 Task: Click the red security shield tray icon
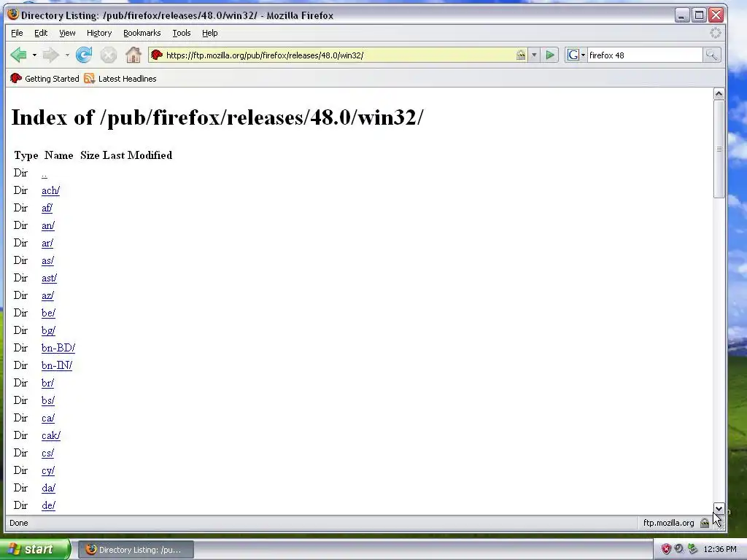coord(666,549)
